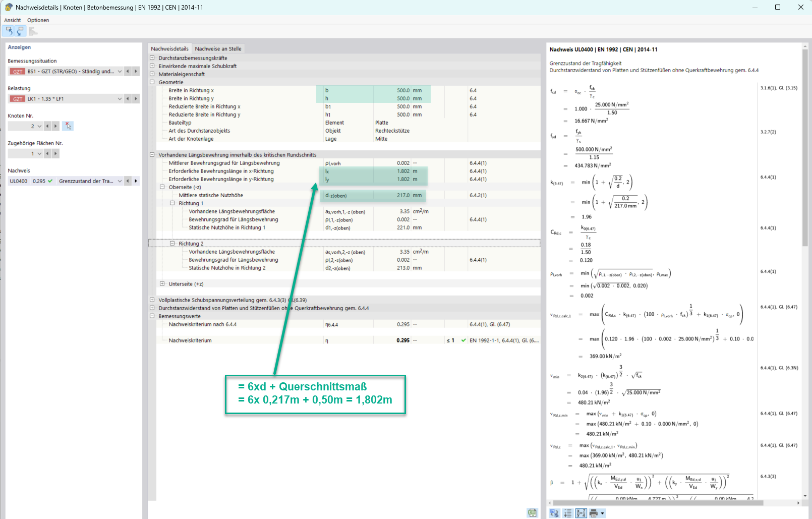Switch to the Nachweisdetails tab
Screen dimensions: 812x519
click(x=170, y=49)
